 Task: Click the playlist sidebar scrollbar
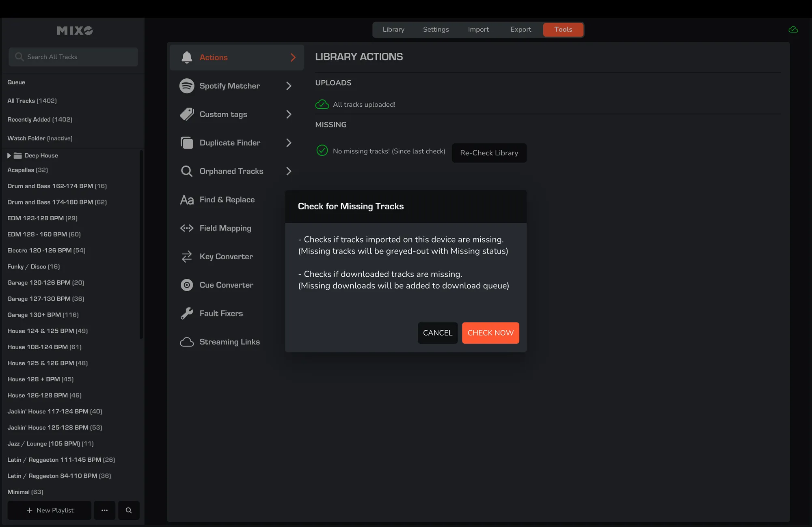click(141, 243)
